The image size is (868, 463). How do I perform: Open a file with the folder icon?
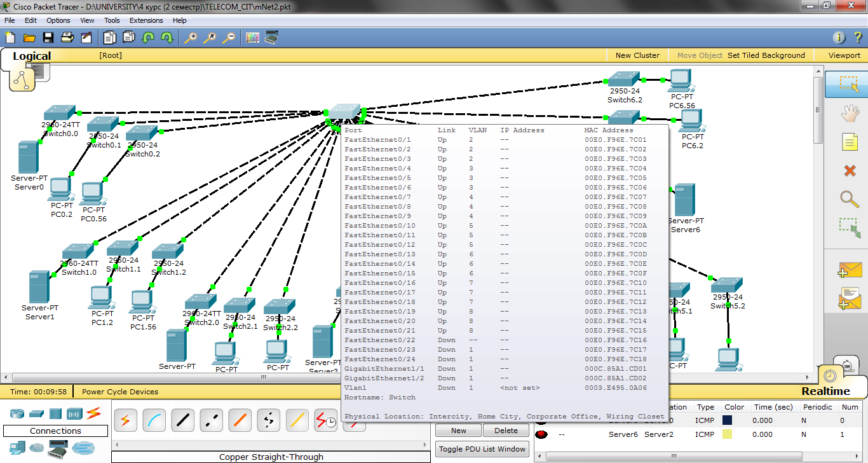(29, 38)
